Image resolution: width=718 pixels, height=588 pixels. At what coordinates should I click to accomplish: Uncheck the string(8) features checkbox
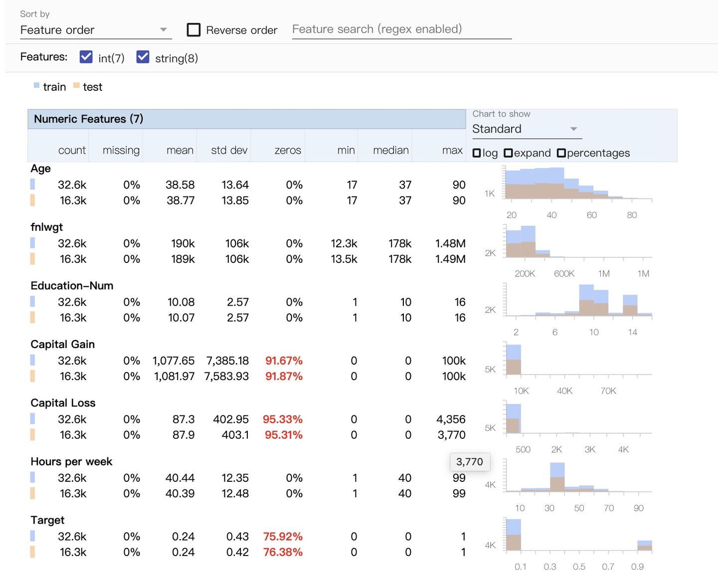click(143, 57)
